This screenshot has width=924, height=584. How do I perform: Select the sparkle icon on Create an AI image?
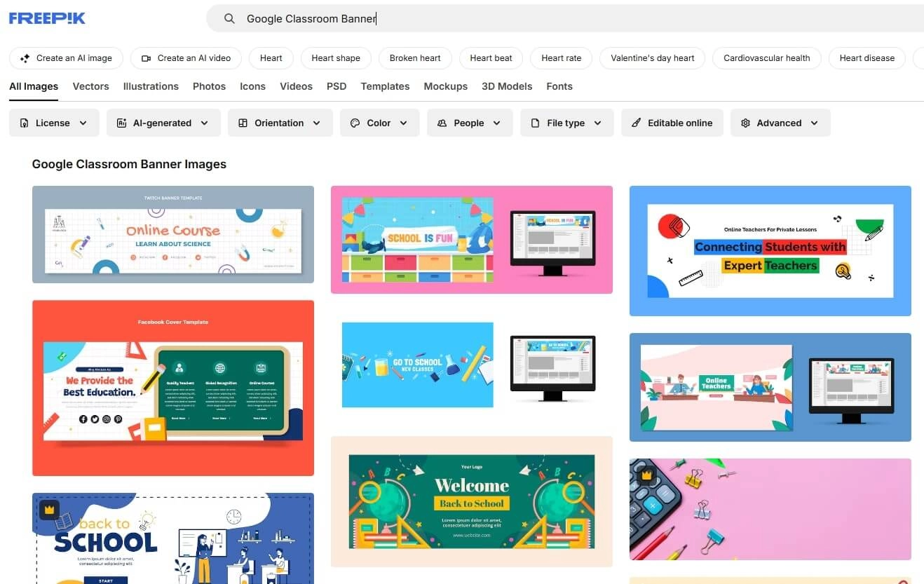pos(24,58)
